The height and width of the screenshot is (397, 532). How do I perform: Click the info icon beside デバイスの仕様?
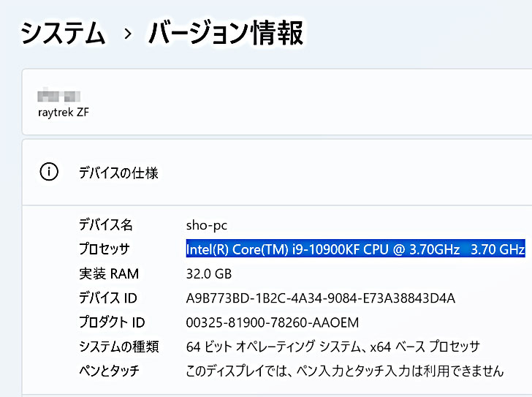48,173
